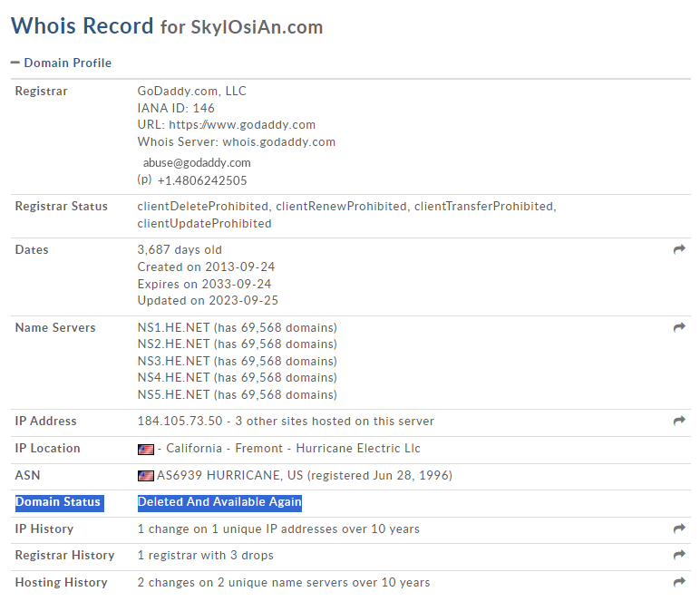Click the 1 registrar with 3 drops text
The height and width of the screenshot is (611, 700).
click(x=205, y=555)
